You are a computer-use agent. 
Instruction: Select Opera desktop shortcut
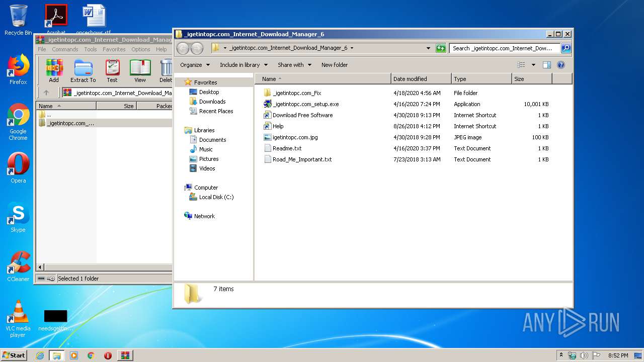point(18,168)
